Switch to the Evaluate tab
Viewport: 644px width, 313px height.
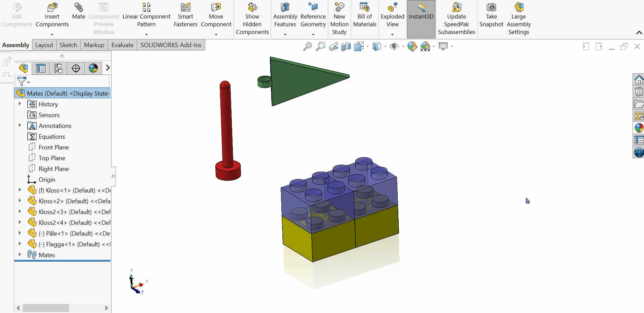122,45
